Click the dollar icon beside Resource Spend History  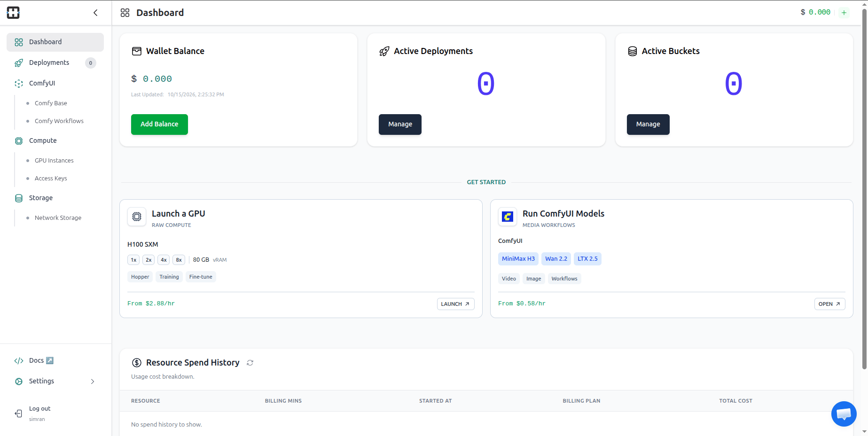[x=137, y=363]
